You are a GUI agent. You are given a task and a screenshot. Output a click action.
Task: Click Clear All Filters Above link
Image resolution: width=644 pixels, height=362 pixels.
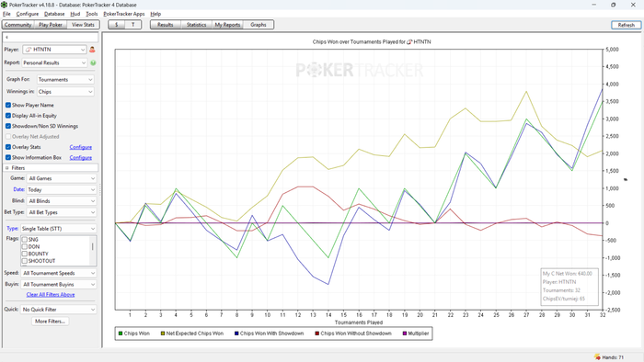(51, 295)
